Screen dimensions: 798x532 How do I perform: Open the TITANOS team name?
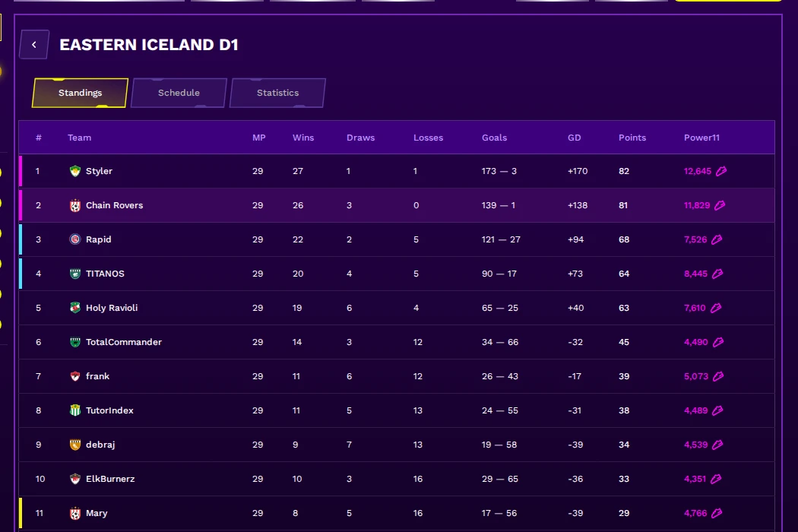(105, 274)
